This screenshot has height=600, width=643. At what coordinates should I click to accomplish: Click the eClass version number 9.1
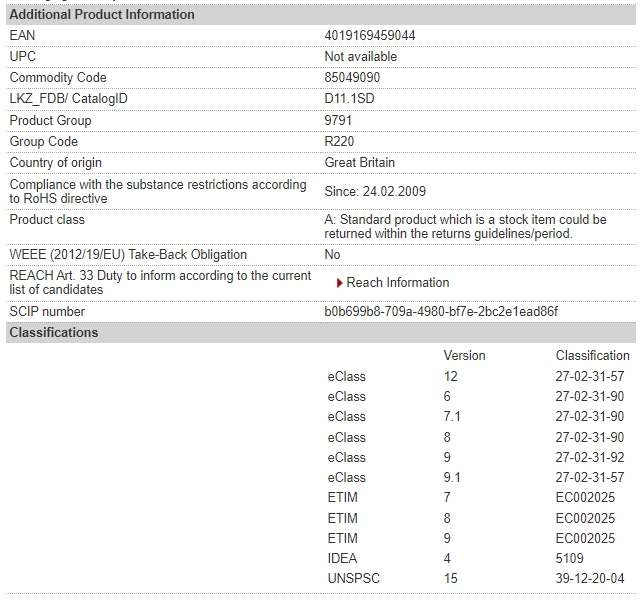[x=452, y=478]
